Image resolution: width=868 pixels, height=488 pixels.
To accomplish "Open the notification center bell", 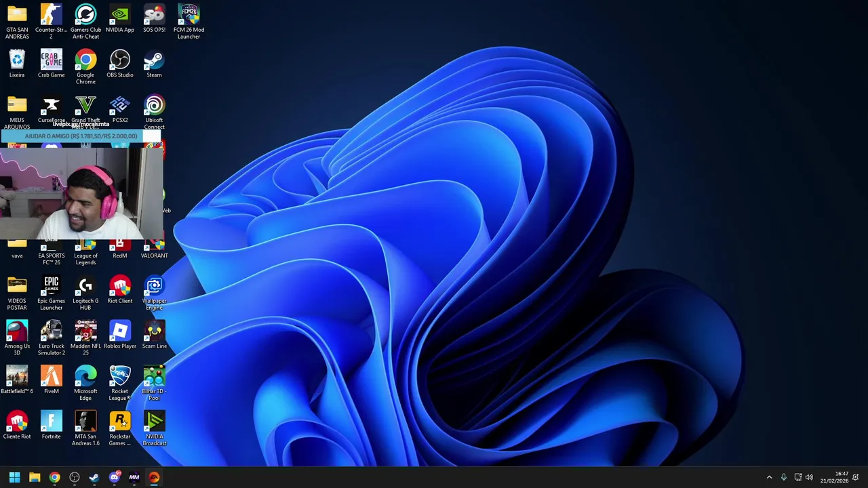I will click(856, 477).
